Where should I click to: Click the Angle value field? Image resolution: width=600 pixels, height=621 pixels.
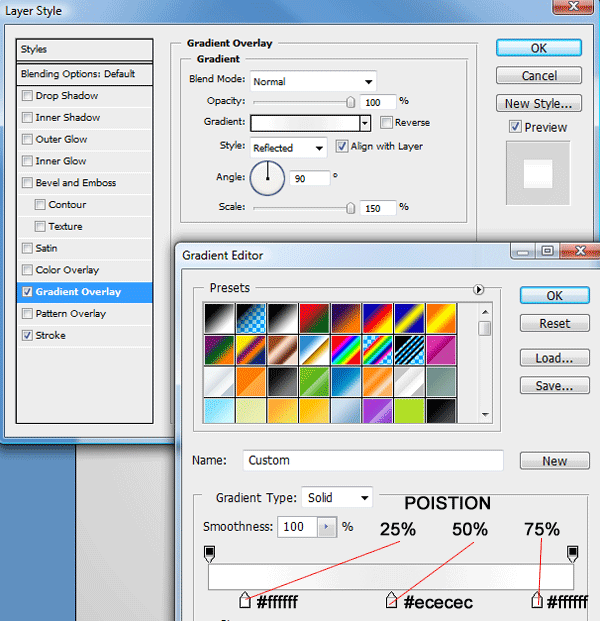pos(310,178)
